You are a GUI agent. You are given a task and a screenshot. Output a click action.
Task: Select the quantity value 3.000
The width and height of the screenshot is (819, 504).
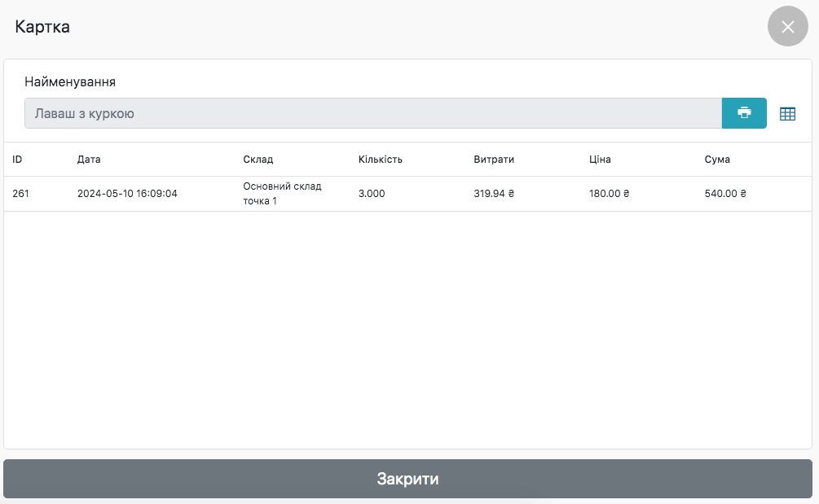coord(372,194)
